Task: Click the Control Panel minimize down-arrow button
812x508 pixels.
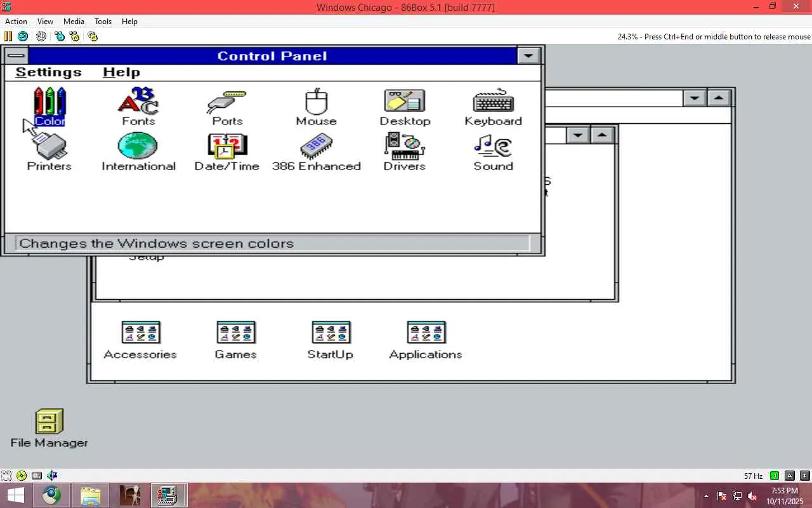Action: [528, 56]
